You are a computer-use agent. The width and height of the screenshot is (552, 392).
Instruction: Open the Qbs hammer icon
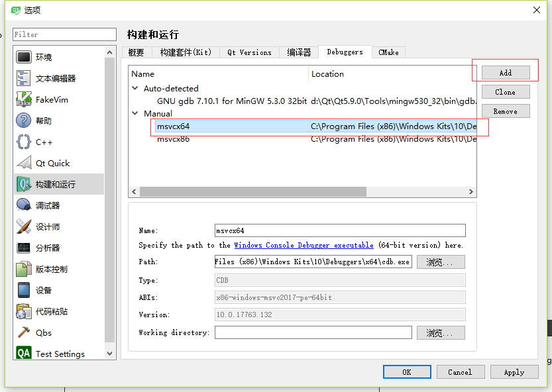point(24,332)
